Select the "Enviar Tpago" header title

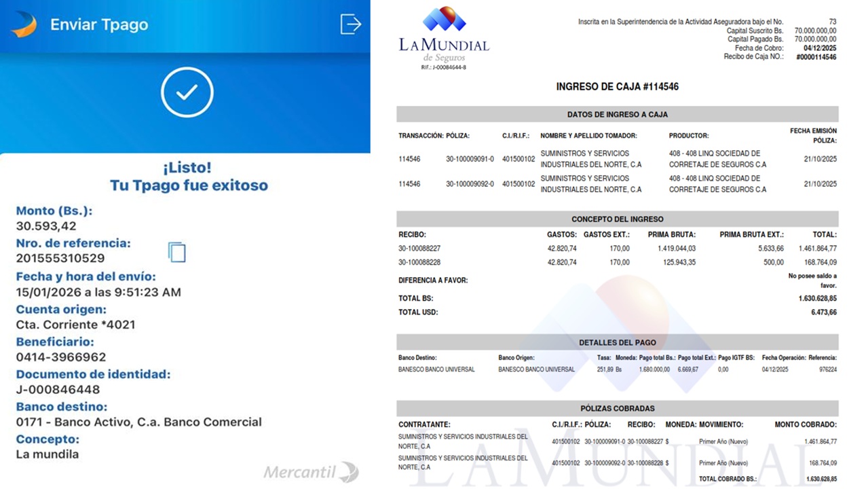(99, 25)
